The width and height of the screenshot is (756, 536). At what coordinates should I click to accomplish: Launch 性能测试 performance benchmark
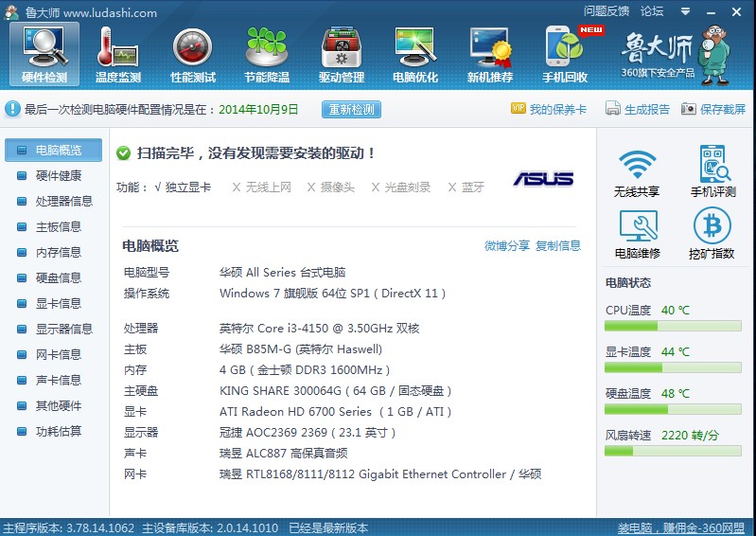pos(193,54)
